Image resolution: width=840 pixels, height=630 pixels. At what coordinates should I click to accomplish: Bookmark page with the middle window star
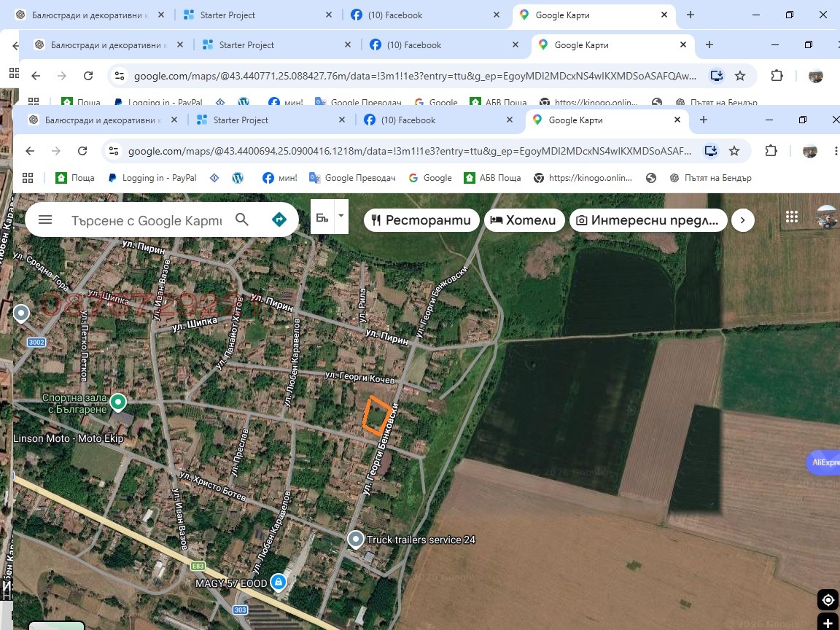click(740, 76)
